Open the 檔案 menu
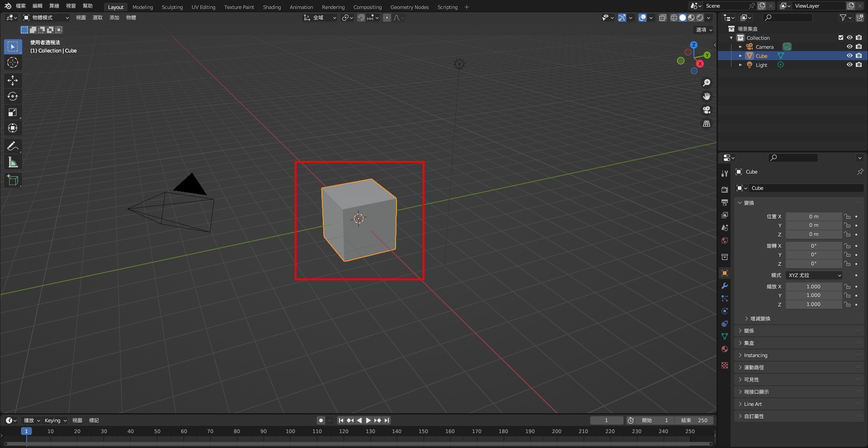The height and width of the screenshot is (448, 868). (21, 6)
